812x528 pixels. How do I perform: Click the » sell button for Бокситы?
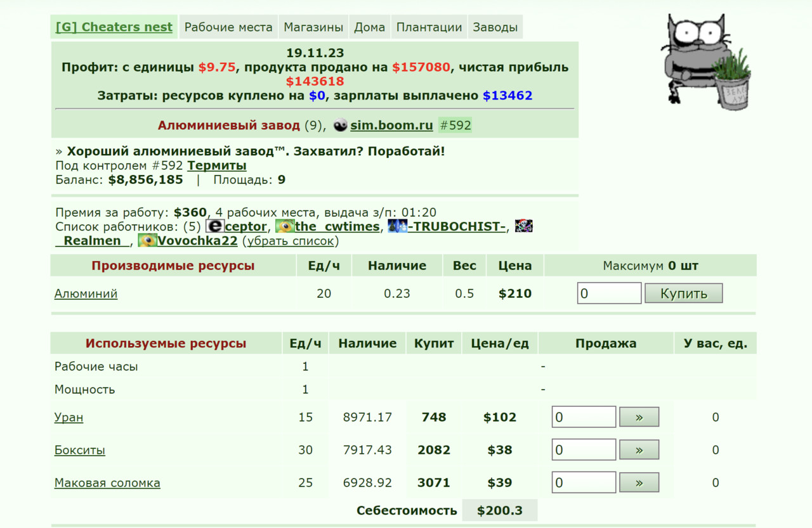click(639, 450)
